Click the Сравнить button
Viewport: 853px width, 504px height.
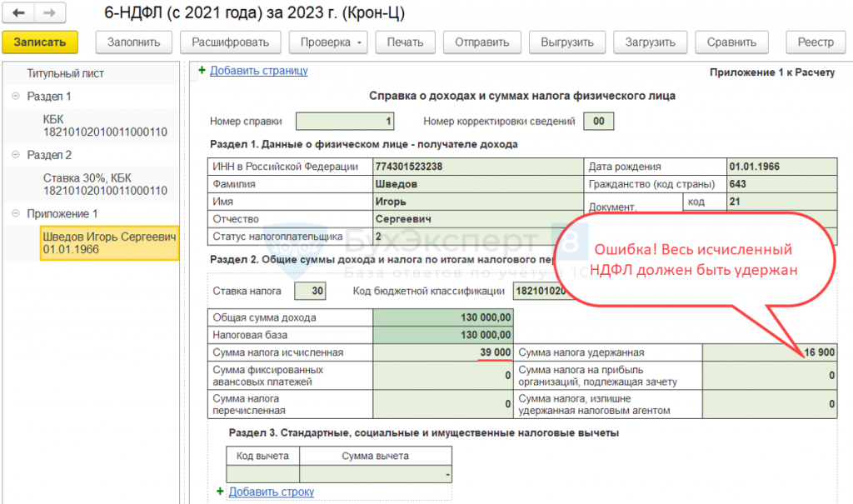731,42
